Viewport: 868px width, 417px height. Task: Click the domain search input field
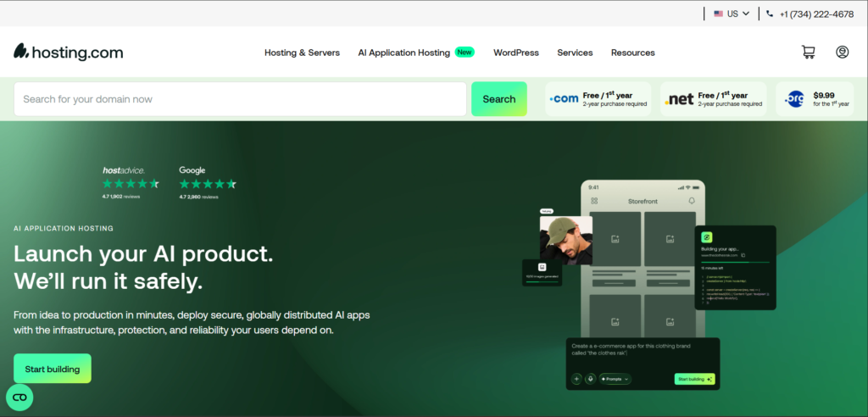coord(240,99)
